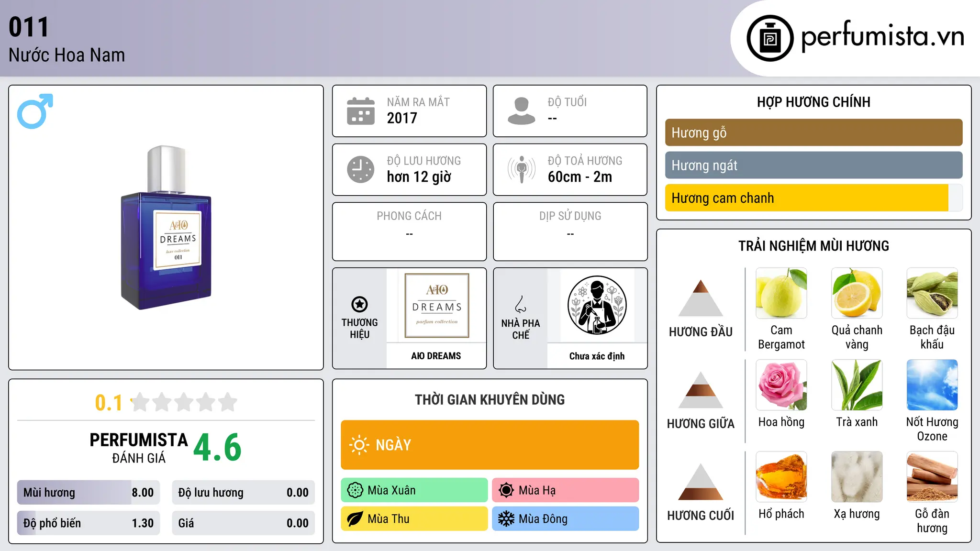
Task: Open the AIO Dreams 011 bottle image
Action: [166, 227]
